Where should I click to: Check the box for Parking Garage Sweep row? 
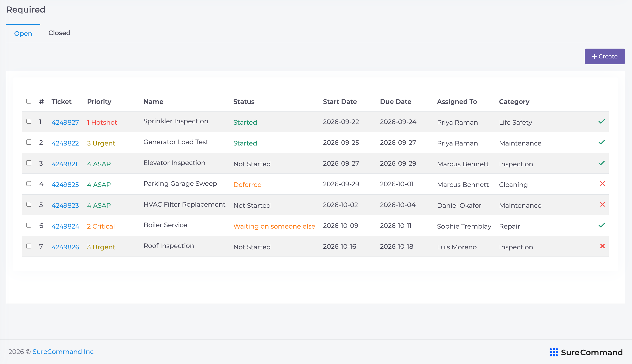pyautogui.click(x=29, y=184)
